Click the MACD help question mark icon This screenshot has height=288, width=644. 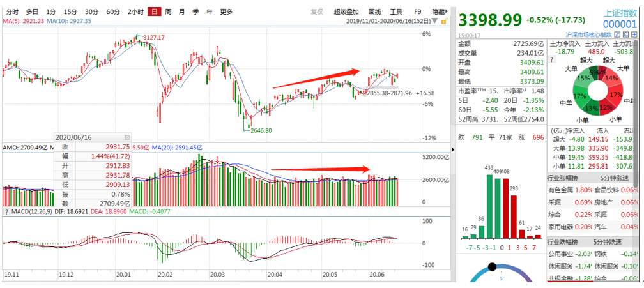[7, 212]
